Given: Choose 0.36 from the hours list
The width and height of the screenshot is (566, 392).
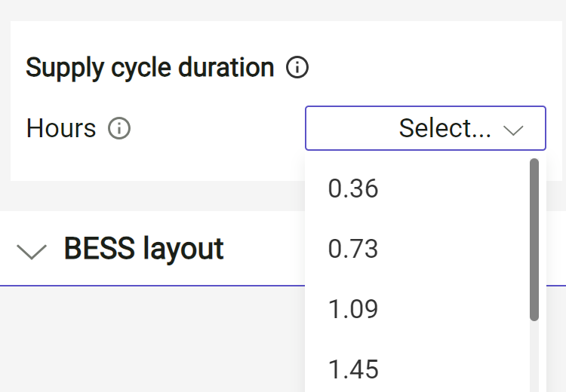Looking at the screenshot, I should point(353,188).
